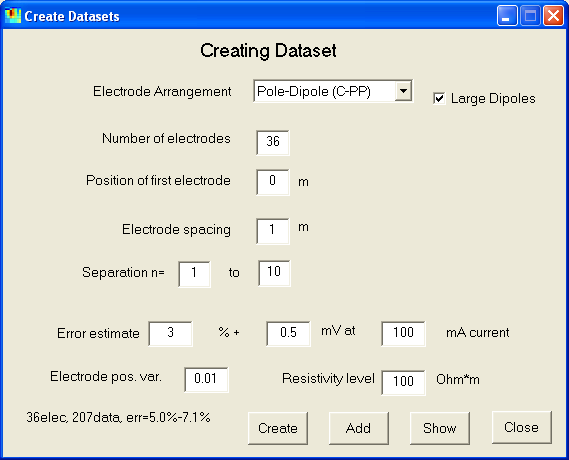Focus the Error estimate percent field
The image size is (569, 460).
click(x=170, y=334)
